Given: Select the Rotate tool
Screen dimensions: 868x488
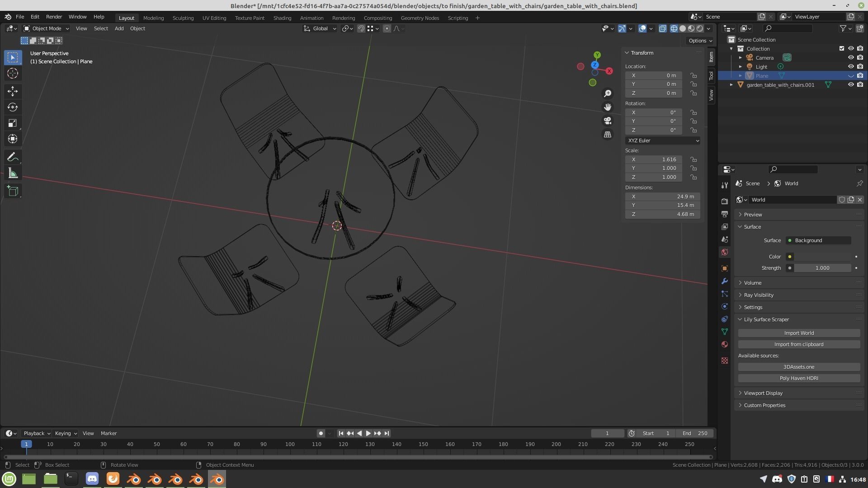Looking at the screenshot, I should (13, 107).
